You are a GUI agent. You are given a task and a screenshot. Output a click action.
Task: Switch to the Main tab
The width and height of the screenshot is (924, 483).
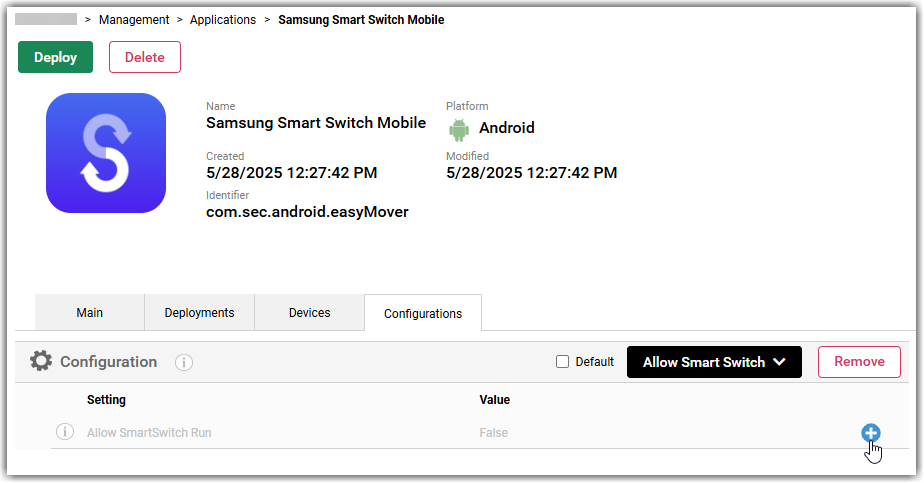click(x=90, y=313)
